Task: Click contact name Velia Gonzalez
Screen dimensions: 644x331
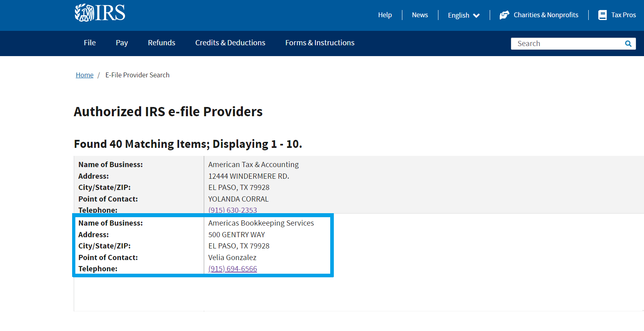Action: point(232,258)
